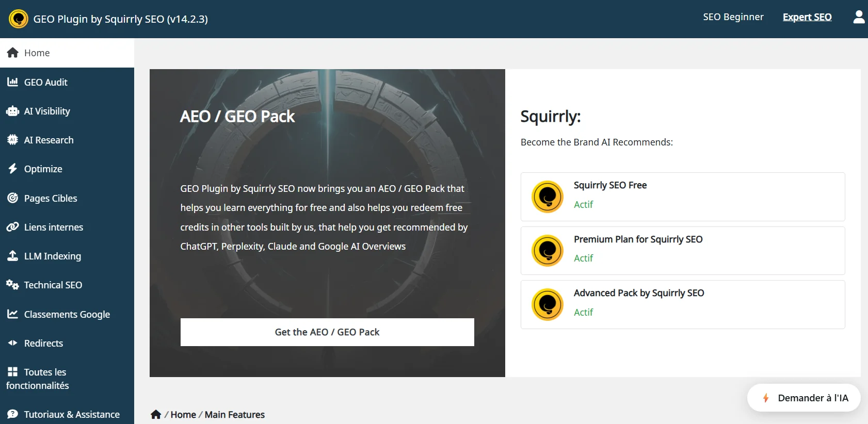Screen dimensions: 868x424
Task: Click the Toutes les fonctionnalités grid icon
Action: coord(13,372)
